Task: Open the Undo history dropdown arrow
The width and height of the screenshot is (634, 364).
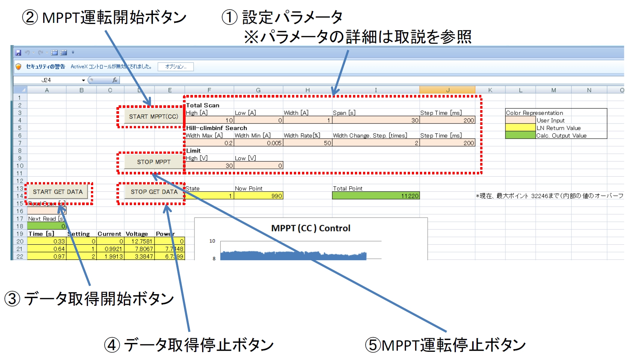Action: tap(33, 53)
